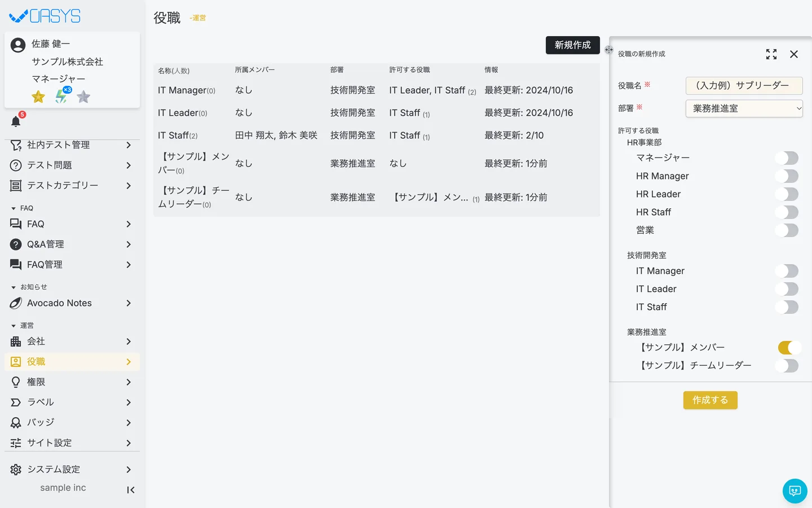Click the gray star badge

[83, 97]
